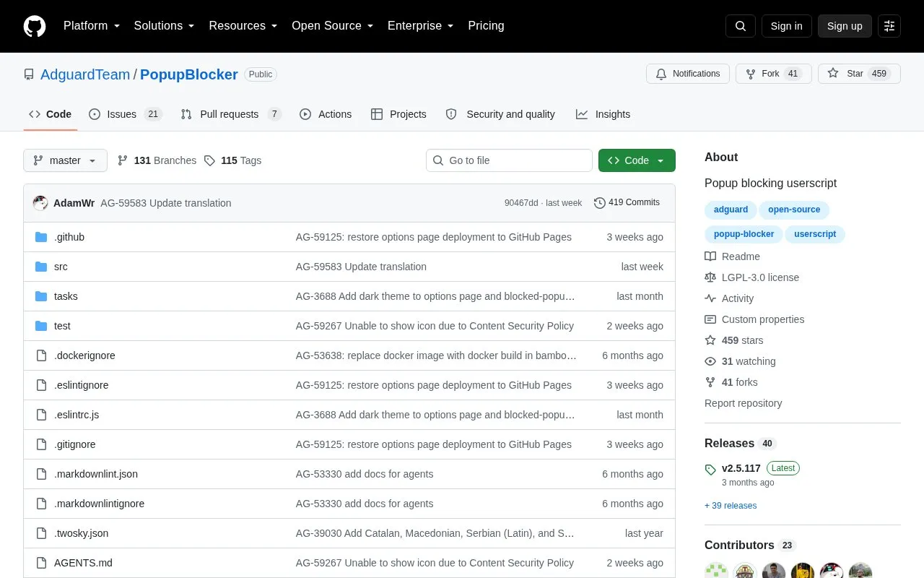This screenshot has height=578, width=924.
Task: Click the .markdownlint.json file icon
Action: coord(41,474)
